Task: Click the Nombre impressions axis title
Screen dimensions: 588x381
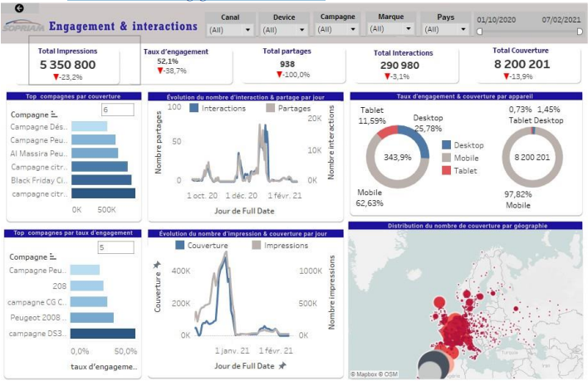Action: (331, 292)
